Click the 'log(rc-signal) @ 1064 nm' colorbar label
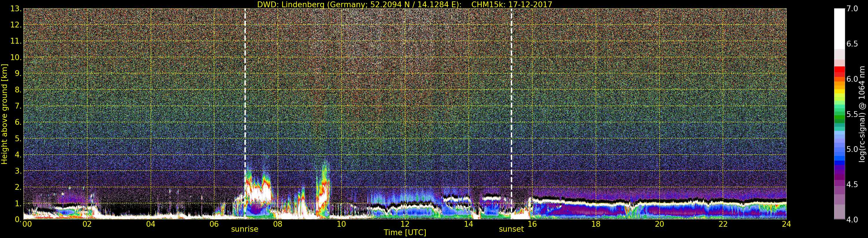 coord(861,114)
